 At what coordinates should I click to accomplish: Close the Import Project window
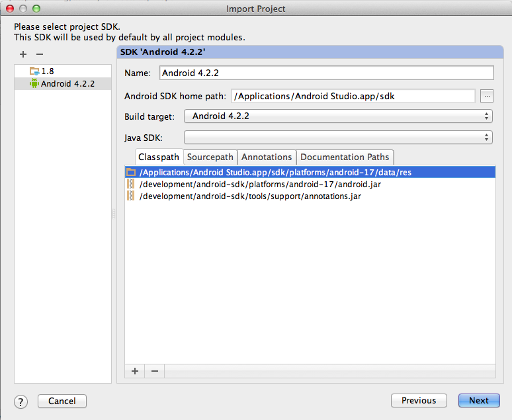click(x=10, y=9)
